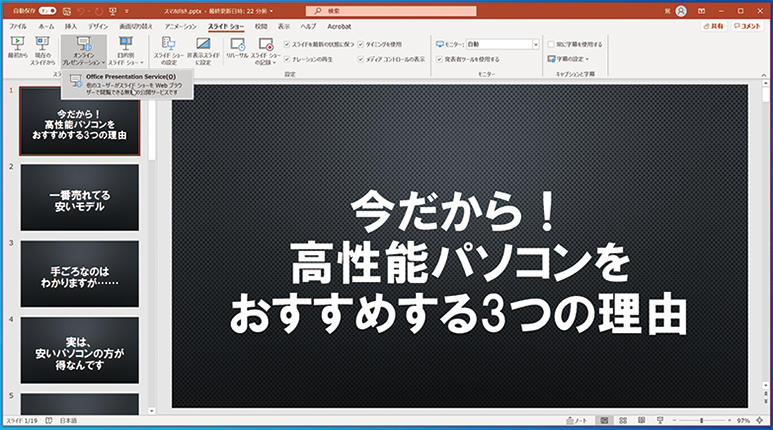The height and width of the screenshot is (430, 773).
Task: Select slide 3 thumbnail 手ごろなのはわかりますが
Action: tap(79, 274)
